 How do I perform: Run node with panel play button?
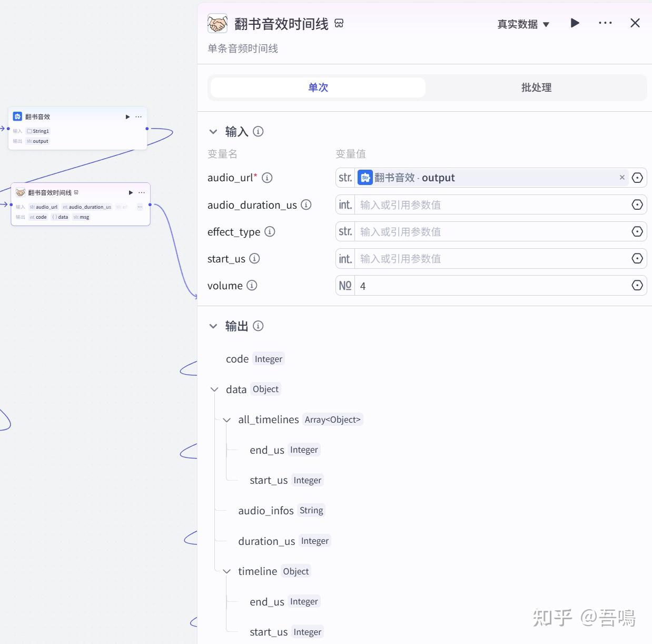click(575, 23)
